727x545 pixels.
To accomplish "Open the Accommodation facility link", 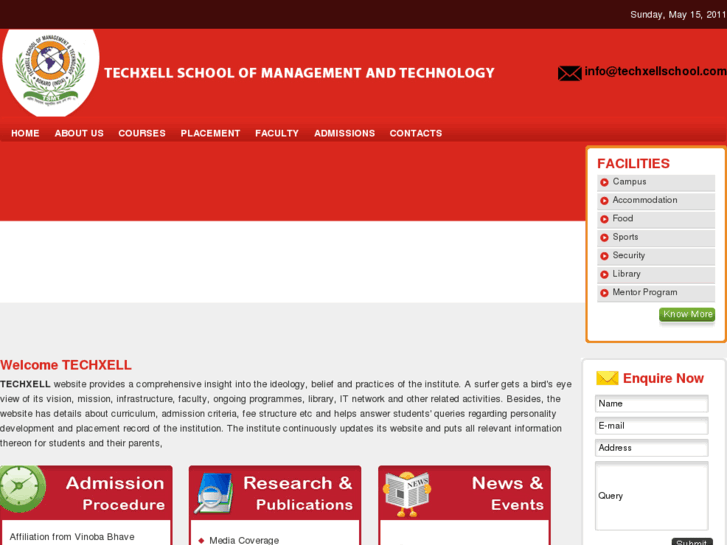I will point(645,200).
